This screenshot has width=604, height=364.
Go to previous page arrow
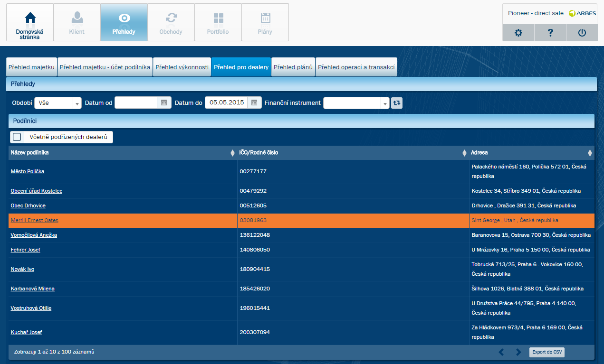501,352
